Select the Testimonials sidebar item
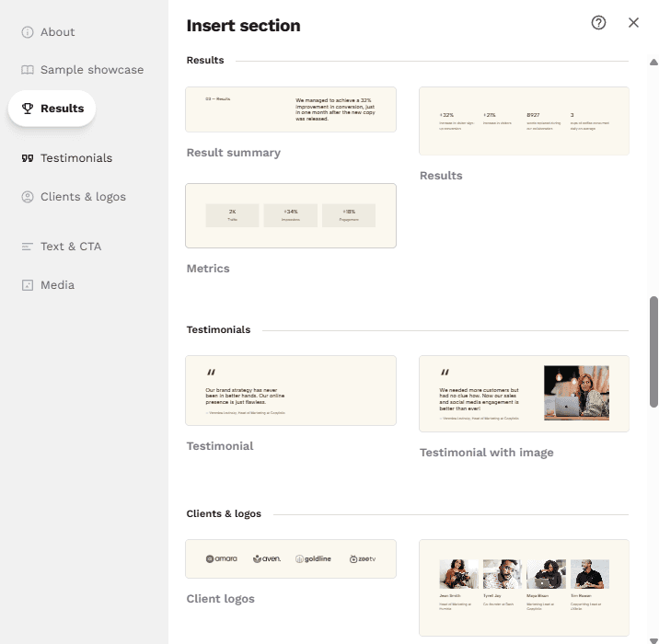 75,158
